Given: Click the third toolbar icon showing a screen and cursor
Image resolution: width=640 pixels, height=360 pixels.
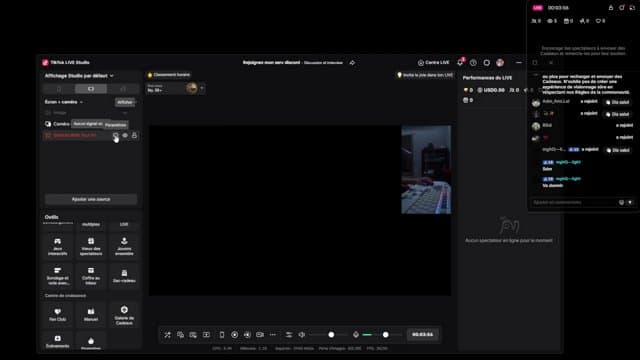Looking at the screenshot, I should tap(193, 335).
